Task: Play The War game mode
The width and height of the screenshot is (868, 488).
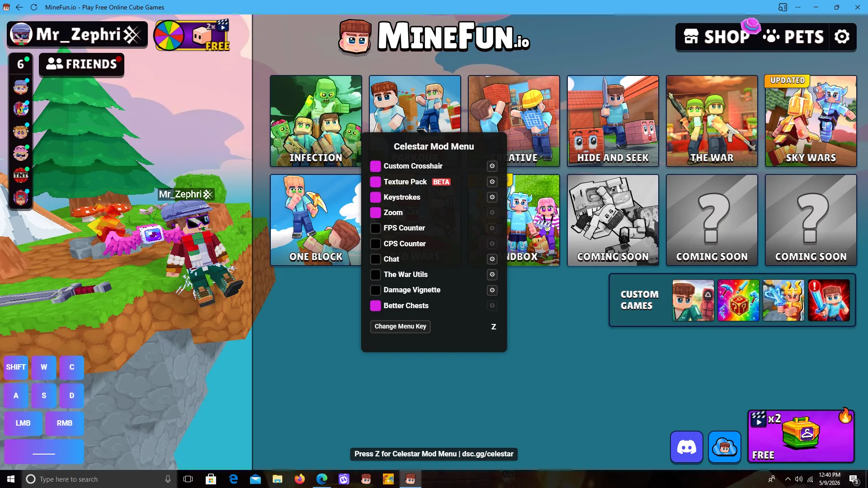Action: coord(712,121)
